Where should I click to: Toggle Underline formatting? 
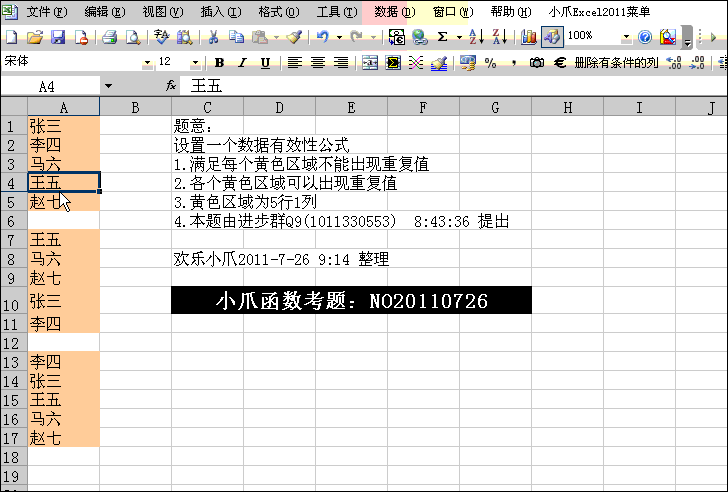click(265, 62)
